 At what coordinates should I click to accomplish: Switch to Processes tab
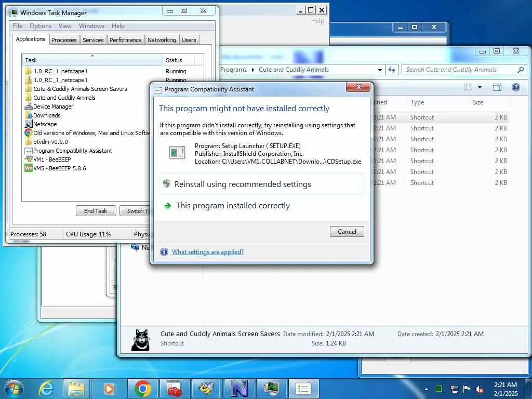point(64,39)
